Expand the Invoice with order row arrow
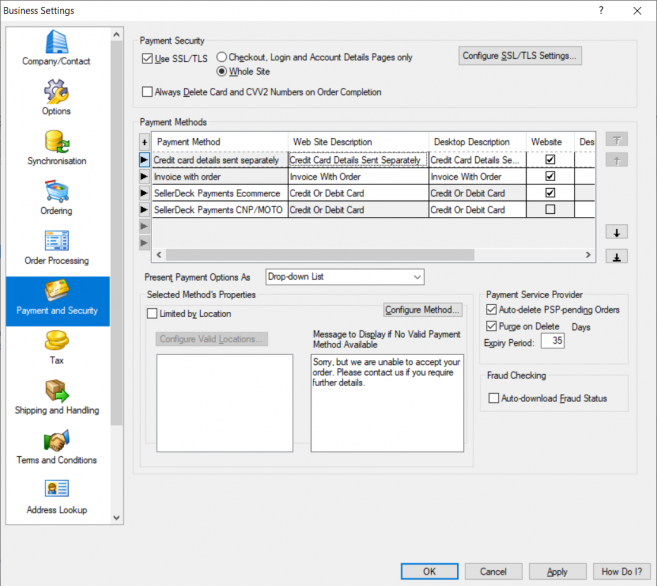This screenshot has width=657, height=586. click(144, 177)
